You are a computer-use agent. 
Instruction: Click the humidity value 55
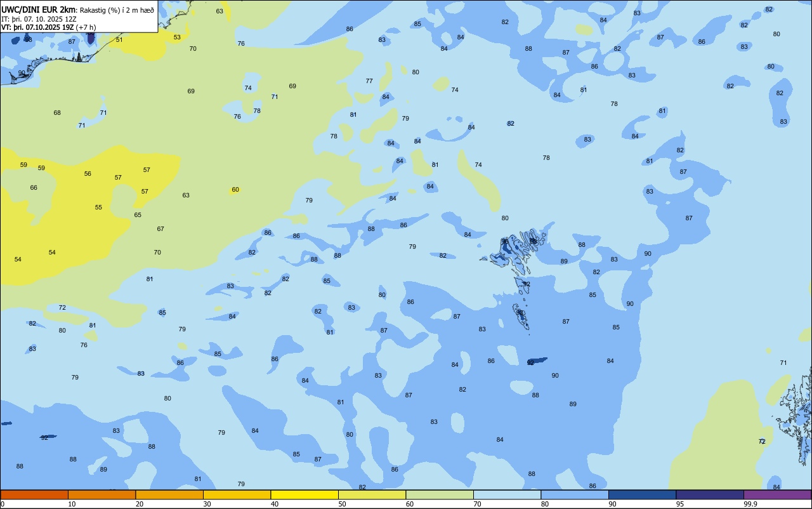pos(98,208)
